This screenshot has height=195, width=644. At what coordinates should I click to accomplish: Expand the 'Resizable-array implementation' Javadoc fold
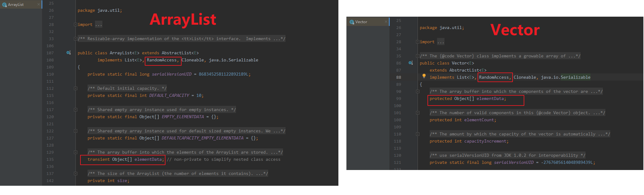pos(75,39)
